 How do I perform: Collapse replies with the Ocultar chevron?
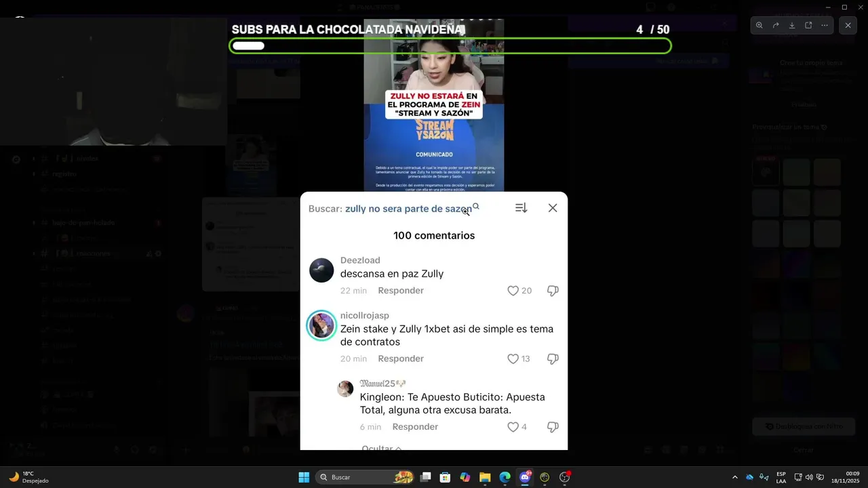[382, 448]
